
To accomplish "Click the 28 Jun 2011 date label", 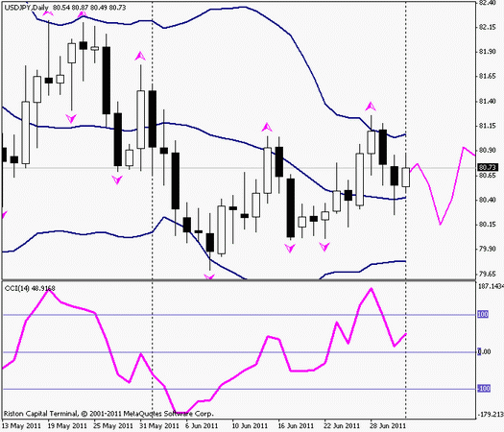I will (389, 426).
